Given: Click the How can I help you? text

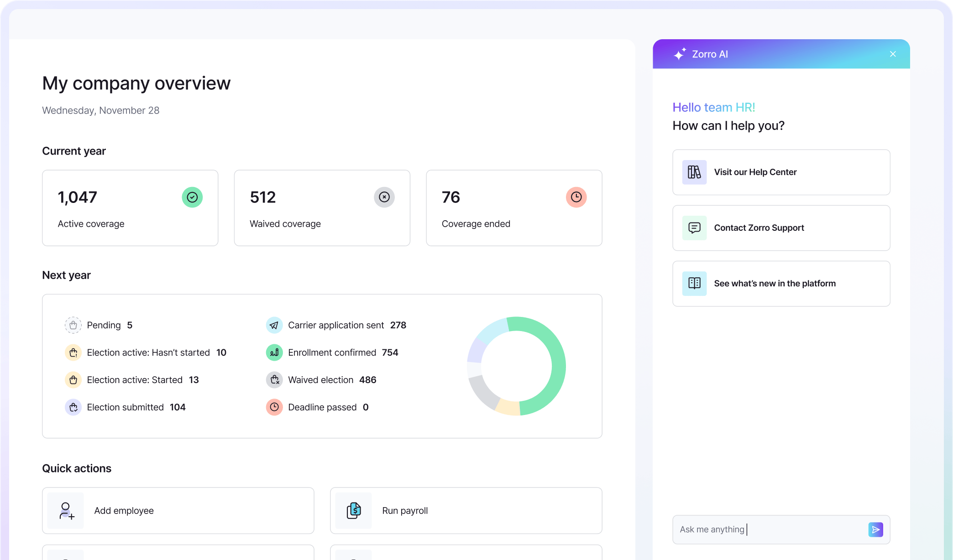Looking at the screenshot, I should coord(728,125).
